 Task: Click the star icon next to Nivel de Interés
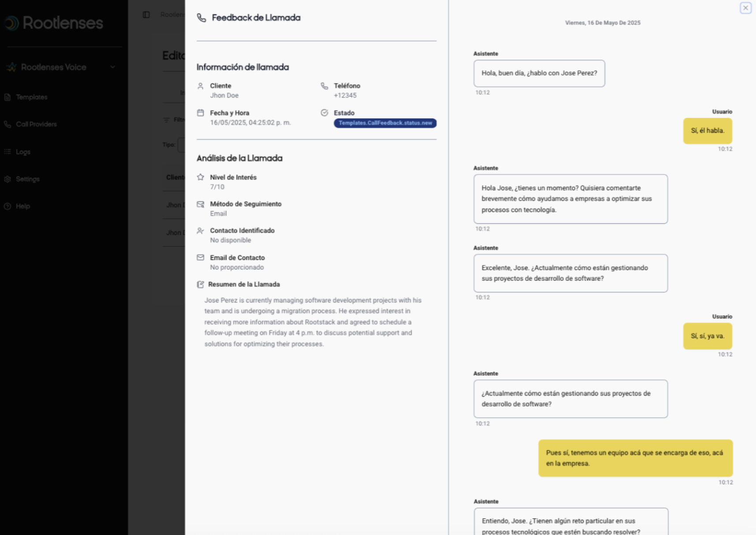point(201,177)
